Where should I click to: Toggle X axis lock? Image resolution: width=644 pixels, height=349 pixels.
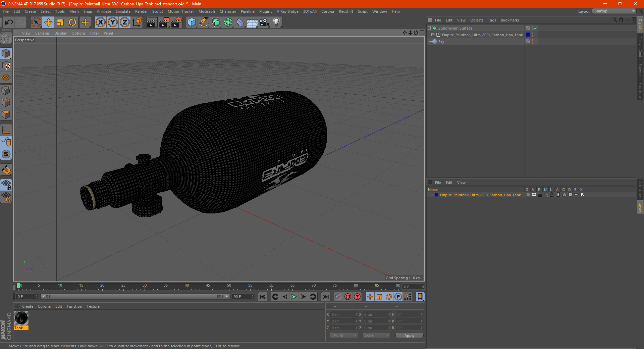point(100,22)
